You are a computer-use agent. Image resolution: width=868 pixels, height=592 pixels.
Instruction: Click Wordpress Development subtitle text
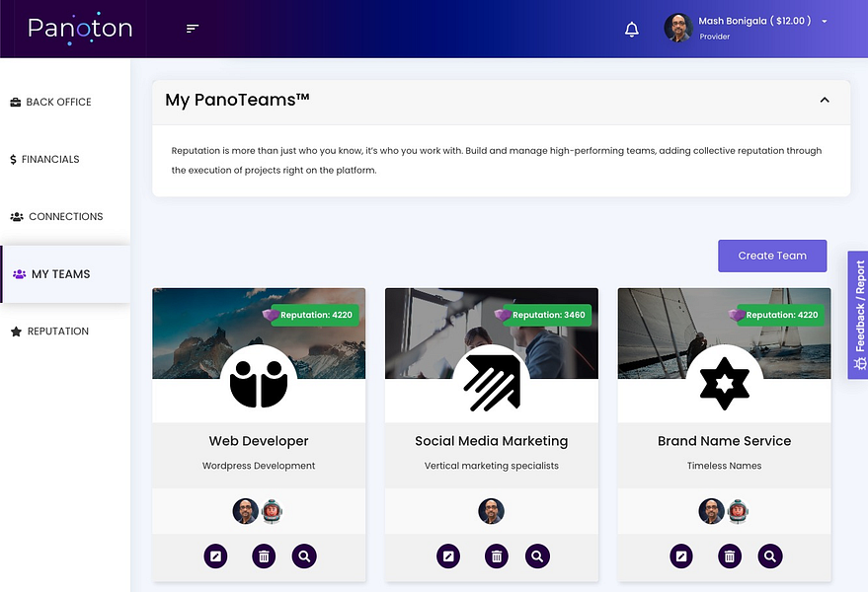(259, 466)
